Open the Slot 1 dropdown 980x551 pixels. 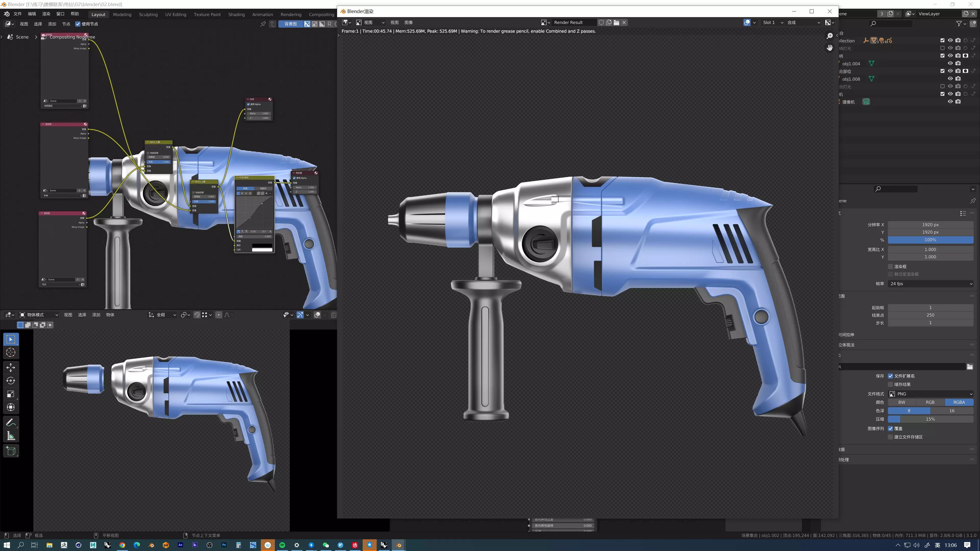click(773, 22)
